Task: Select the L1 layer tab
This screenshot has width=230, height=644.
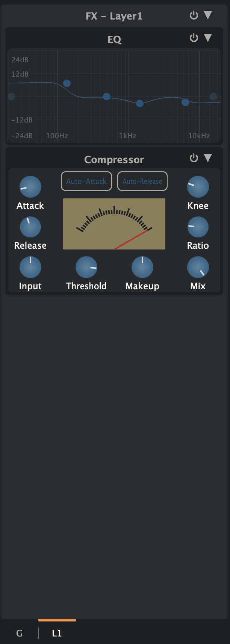Action: pos(57,633)
